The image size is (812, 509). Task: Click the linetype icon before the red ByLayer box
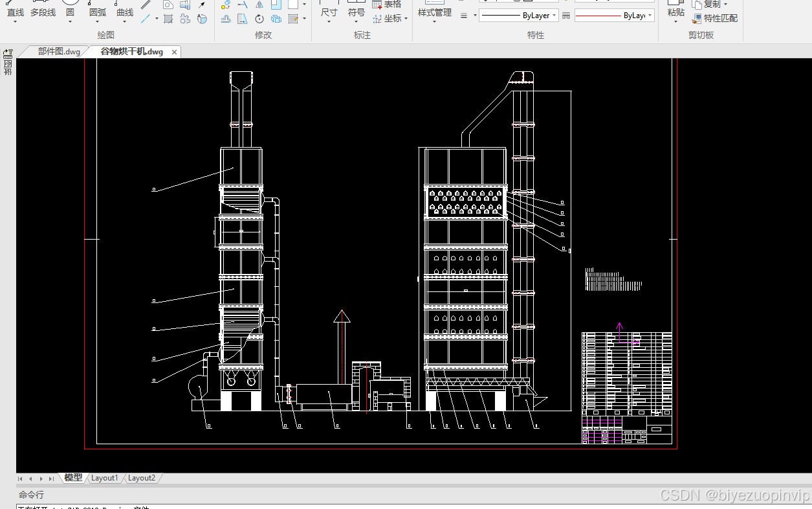pyautogui.click(x=566, y=16)
